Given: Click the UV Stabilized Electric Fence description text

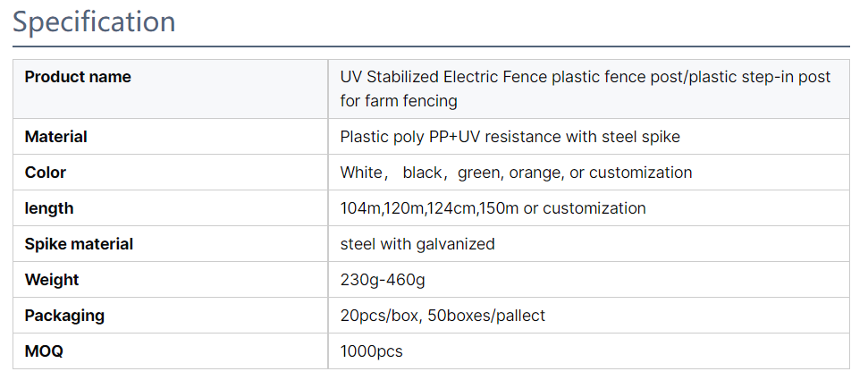Looking at the screenshot, I should (586, 89).
